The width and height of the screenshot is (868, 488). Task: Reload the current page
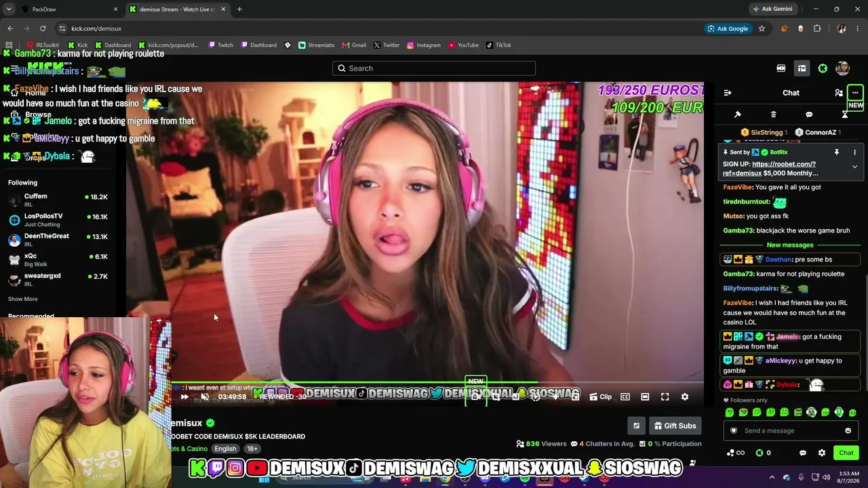[x=43, y=28]
